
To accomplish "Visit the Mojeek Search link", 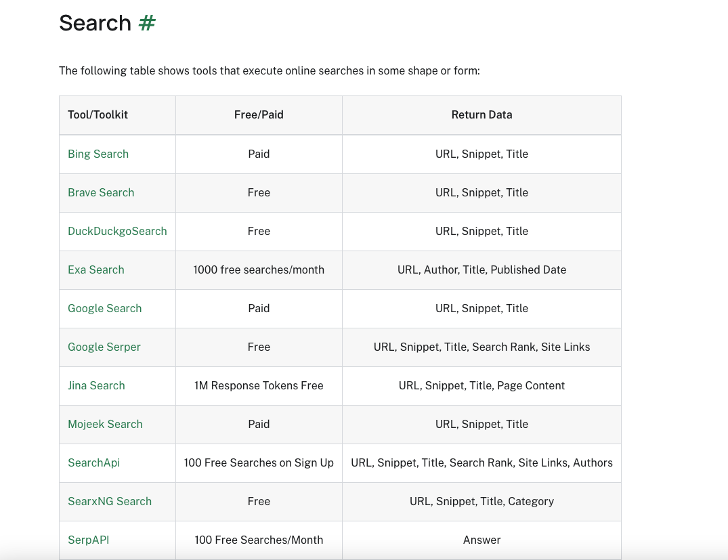I will click(x=105, y=424).
